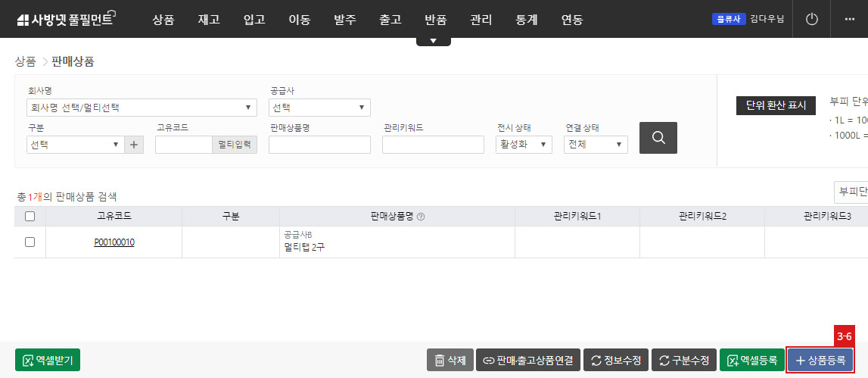Click the 김다우님 user name

tap(767, 20)
